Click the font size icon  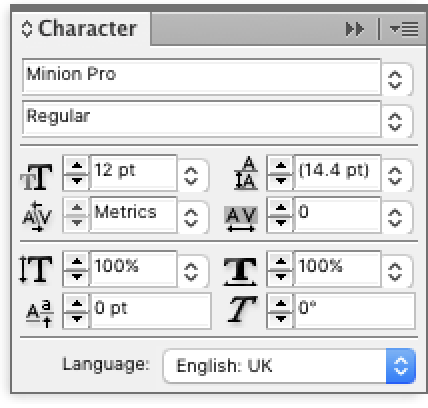37,177
